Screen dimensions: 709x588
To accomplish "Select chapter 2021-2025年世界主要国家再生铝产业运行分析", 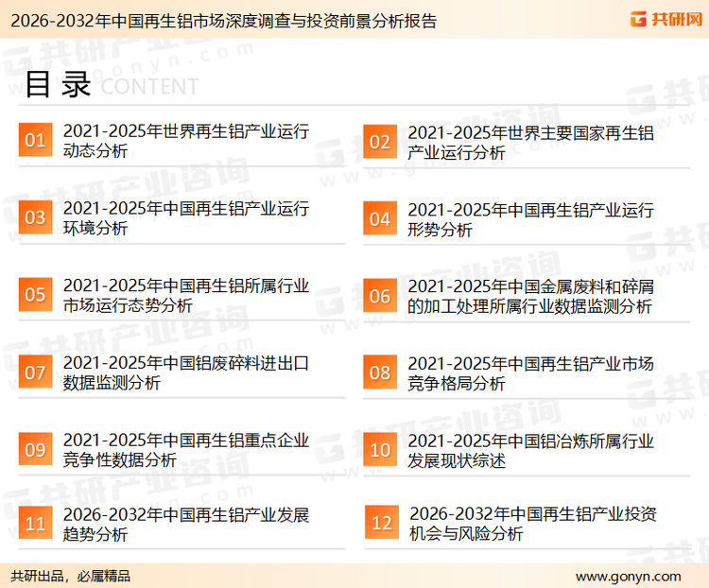I will [530, 143].
